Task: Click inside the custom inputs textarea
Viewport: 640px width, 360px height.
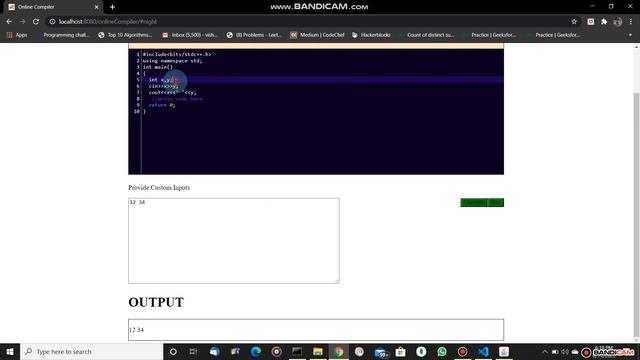Action: [x=233, y=241]
